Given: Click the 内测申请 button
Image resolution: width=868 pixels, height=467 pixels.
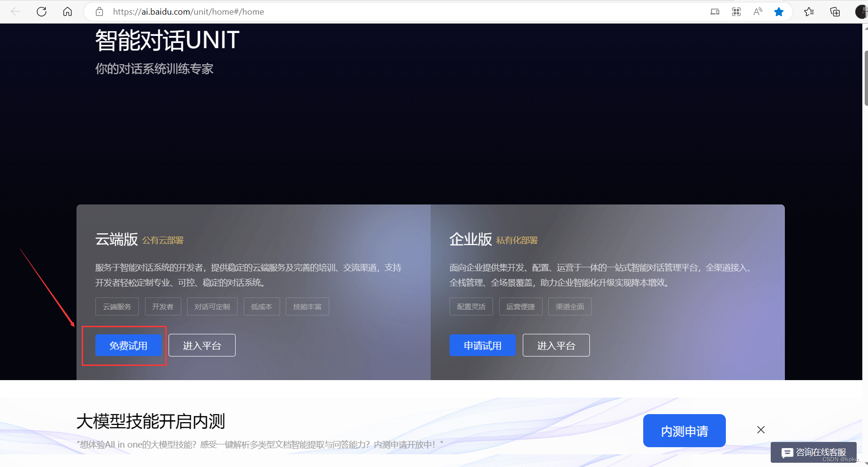Looking at the screenshot, I should [684, 431].
